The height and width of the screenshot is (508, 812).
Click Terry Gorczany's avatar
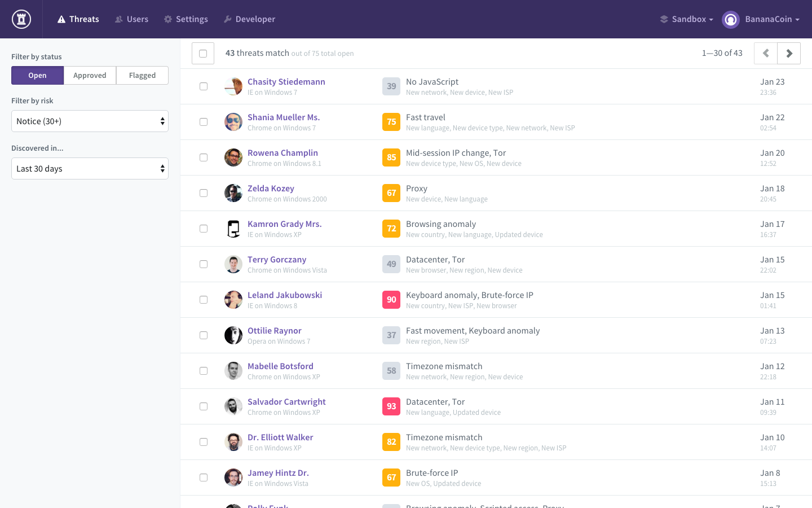coord(233,264)
